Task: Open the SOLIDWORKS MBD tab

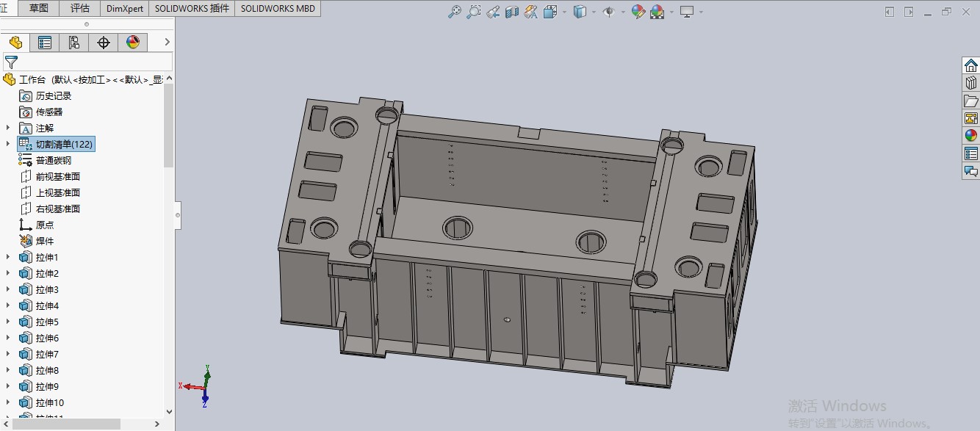Action: tap(277, 8)
